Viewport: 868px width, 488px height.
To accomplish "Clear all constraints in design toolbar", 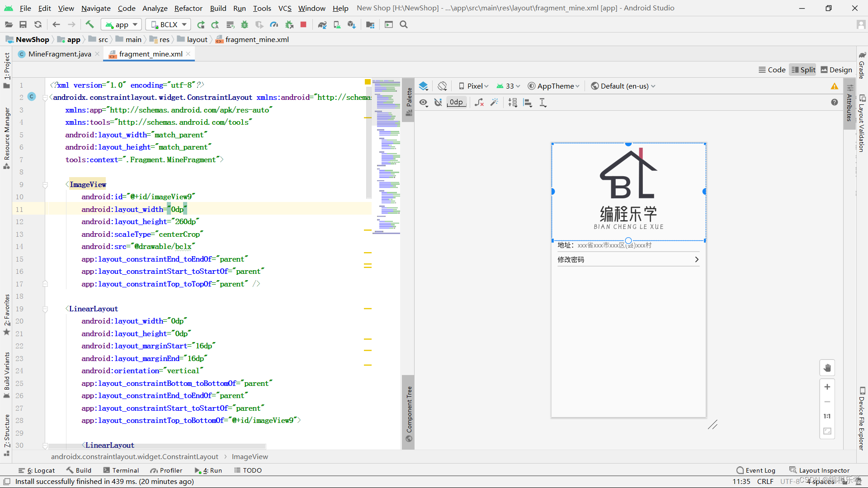I will [479, 103].
